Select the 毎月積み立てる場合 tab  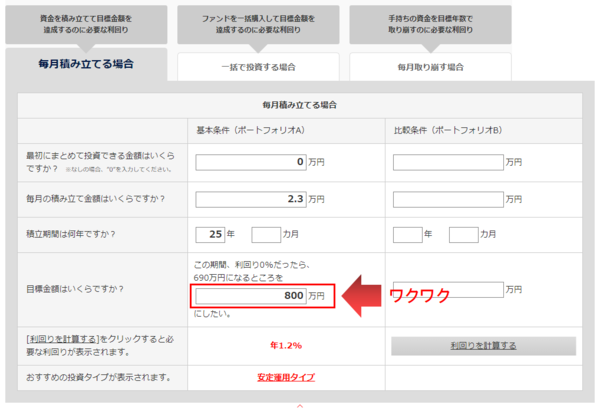(86, 64)
